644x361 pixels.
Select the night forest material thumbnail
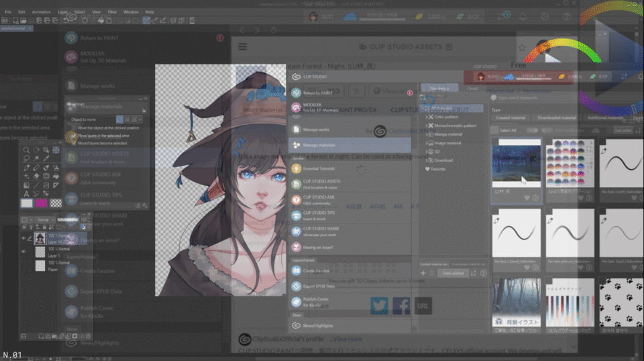click(x=516, y=163)
